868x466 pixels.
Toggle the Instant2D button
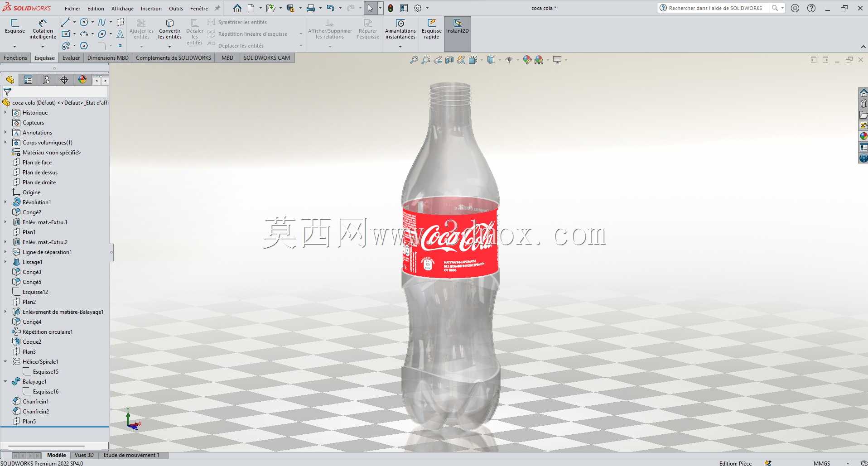point(458,34)
